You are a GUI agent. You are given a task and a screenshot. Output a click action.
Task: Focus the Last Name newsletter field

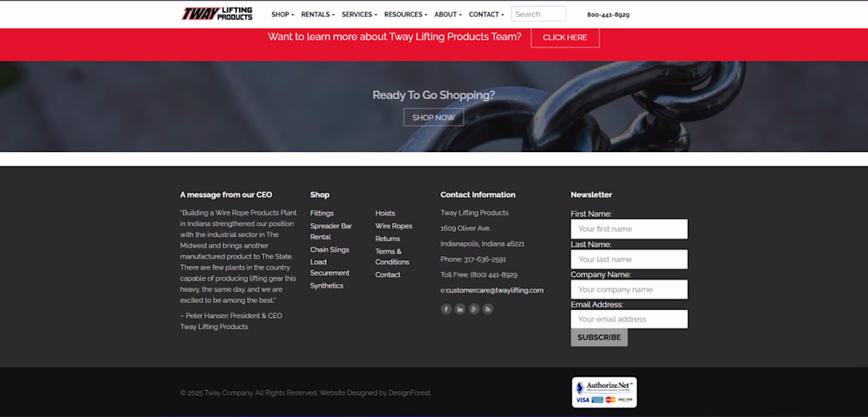(x=630, y=259)
